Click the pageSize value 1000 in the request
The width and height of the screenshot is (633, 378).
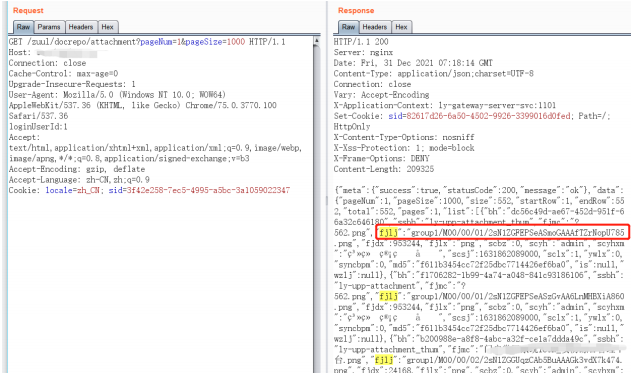(x=236, y=42)
